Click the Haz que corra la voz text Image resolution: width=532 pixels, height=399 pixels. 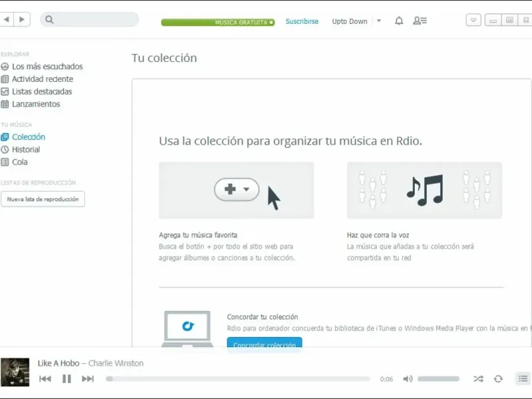point(378,235)
